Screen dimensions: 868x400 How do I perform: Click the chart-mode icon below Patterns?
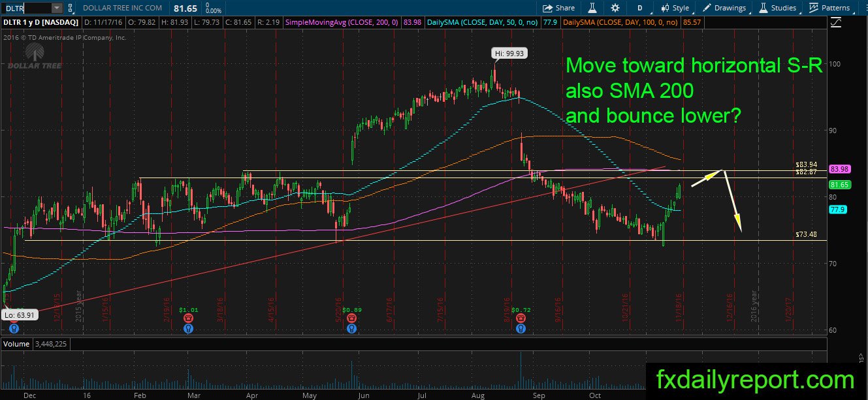pyautogui.click(x=836, y=22)
